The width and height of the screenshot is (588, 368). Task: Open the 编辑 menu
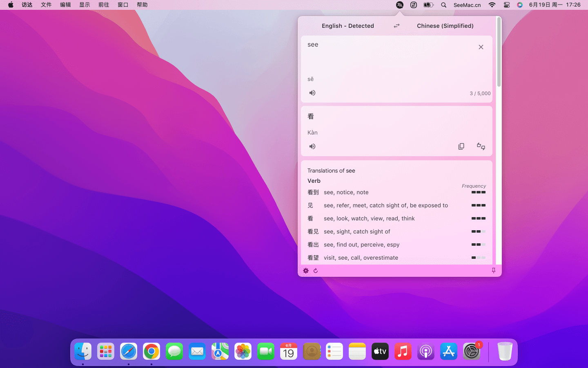pyautogui.click(x=65, y=5)
